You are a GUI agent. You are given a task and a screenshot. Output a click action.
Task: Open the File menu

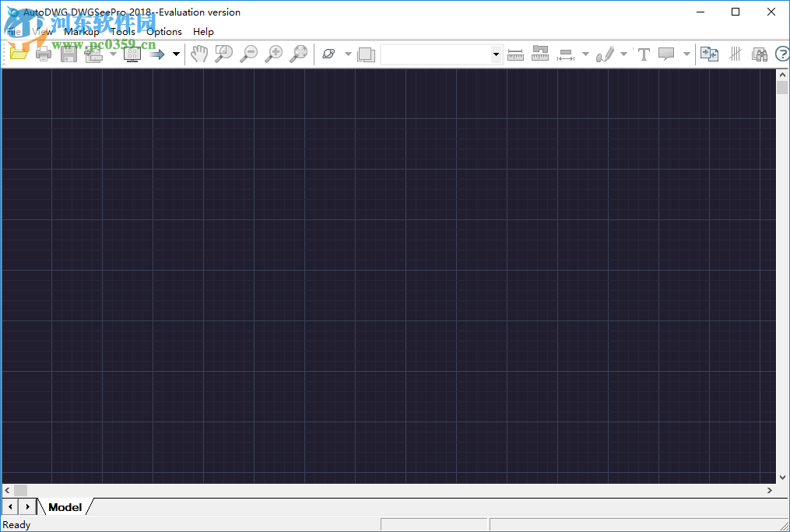(14, 32)
